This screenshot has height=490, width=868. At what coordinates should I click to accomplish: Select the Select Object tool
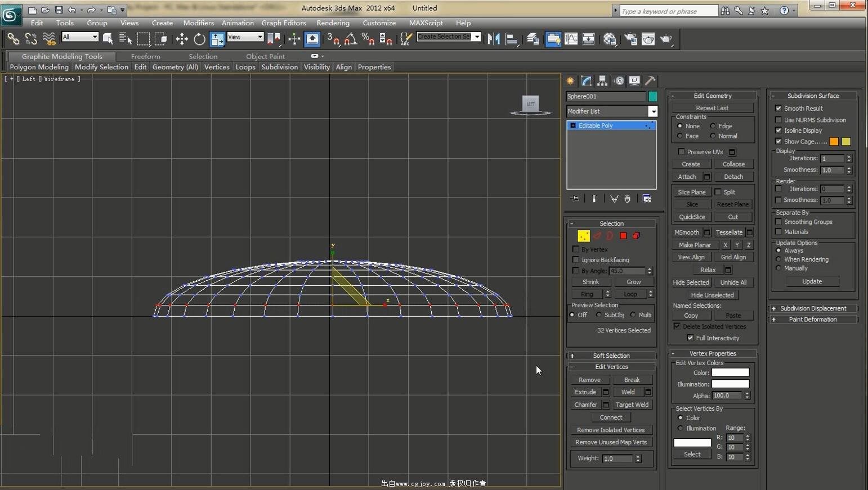point(108,39)
